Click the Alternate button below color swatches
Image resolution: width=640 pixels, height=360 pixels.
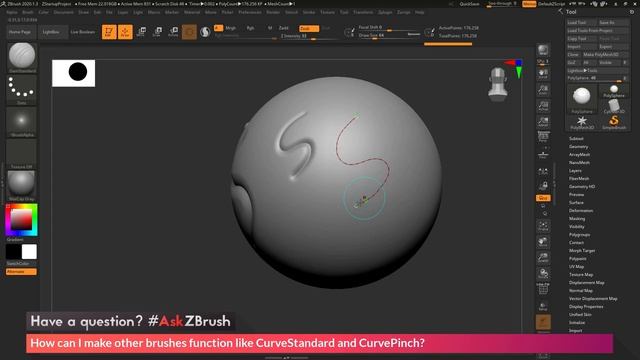(21, 271)
